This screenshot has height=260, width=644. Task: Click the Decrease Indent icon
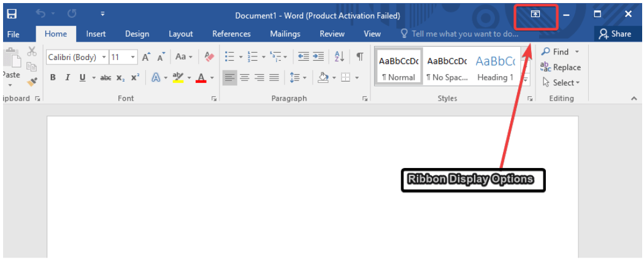coord(304,56)
